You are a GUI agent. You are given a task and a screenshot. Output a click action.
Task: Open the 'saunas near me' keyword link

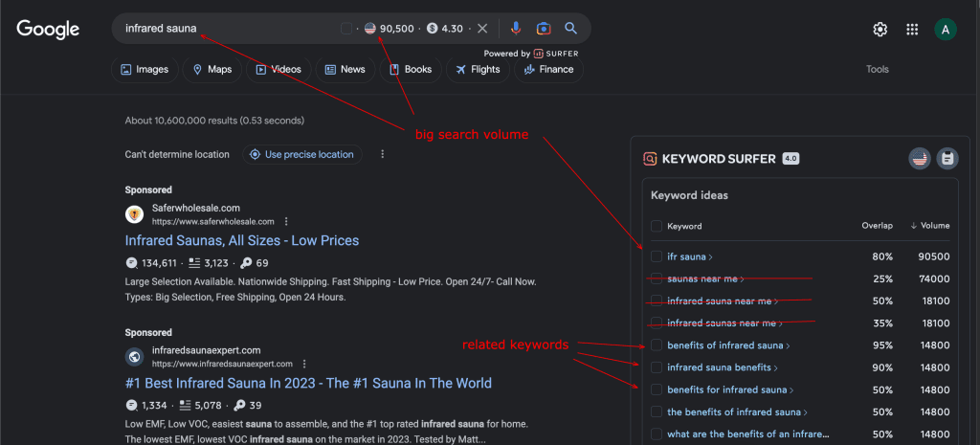tap(706, 279)
